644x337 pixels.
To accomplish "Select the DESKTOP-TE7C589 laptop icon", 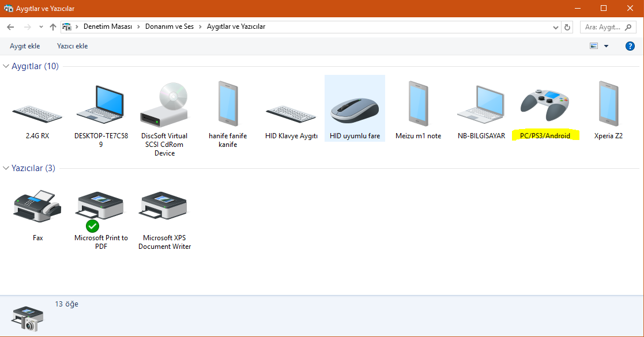I will coord(101,105).
